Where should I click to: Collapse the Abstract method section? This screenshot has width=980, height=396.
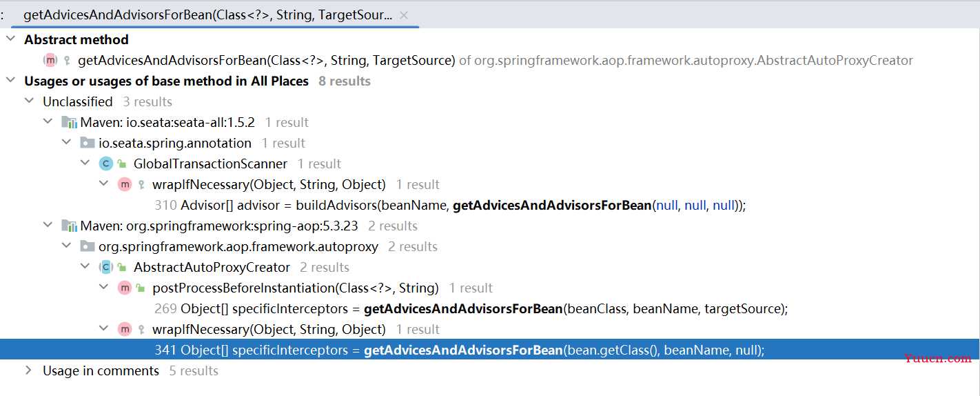tap(10, 39)
